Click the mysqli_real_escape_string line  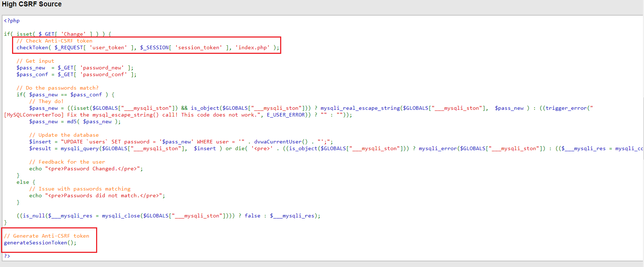tap(311, 108)
